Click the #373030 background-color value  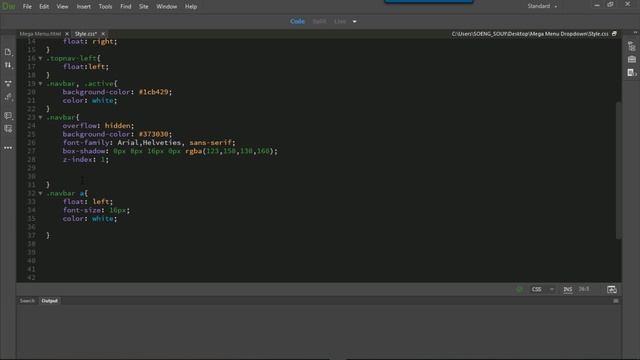pos(153,134)
